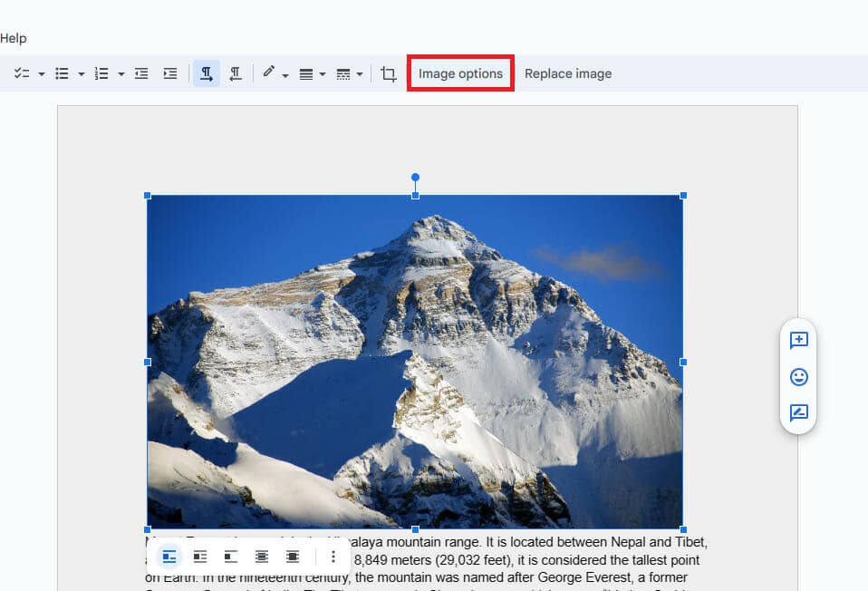This screenshot has width=868, height=591.
Task: Open the border color dropdown
Action: pos(275,74)
